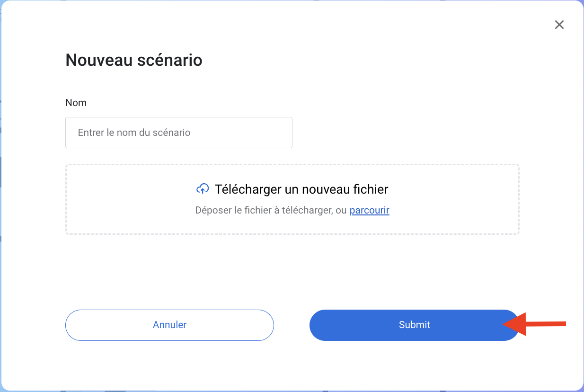584x392 pixels.
Task: Cancel scenario creation with Annuler
Action: click(169, 325)
